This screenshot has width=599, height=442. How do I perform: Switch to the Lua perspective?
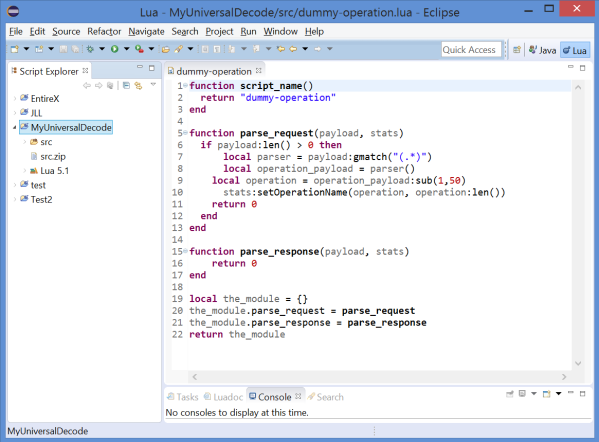(x=575, y=50)
